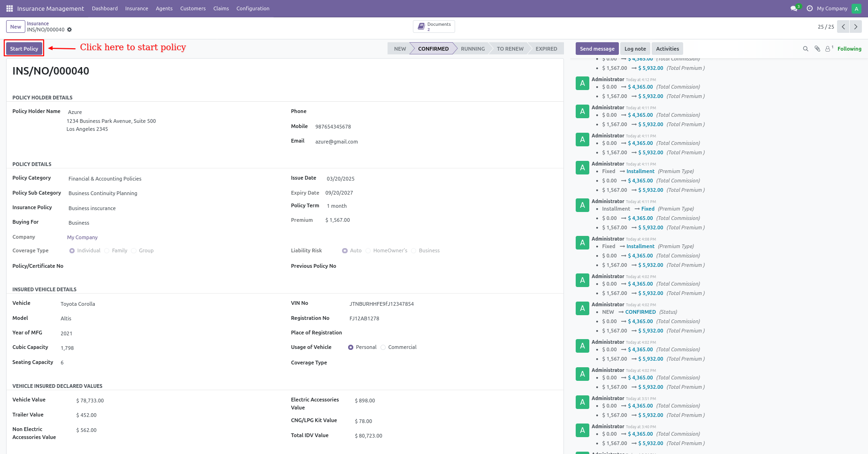This screenshot has width=868, height=454.
Task: Select Family coverage type
Action: point(107,251)
